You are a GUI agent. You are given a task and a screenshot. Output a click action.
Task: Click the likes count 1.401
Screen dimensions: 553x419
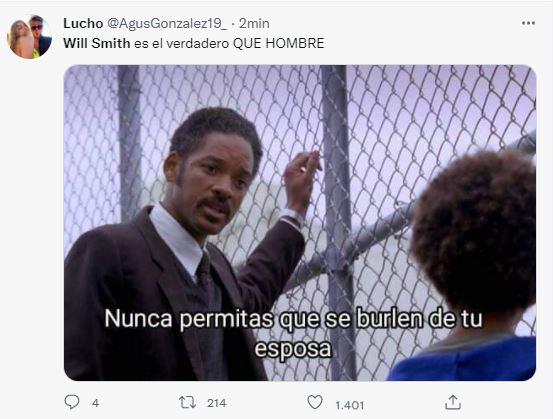point(350,405)
